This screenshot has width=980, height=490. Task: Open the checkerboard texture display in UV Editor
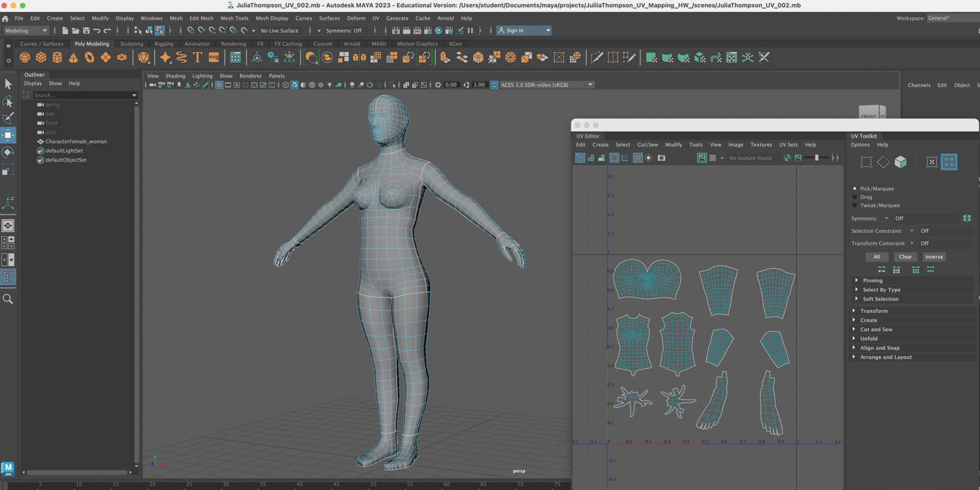tap(713, 158)
